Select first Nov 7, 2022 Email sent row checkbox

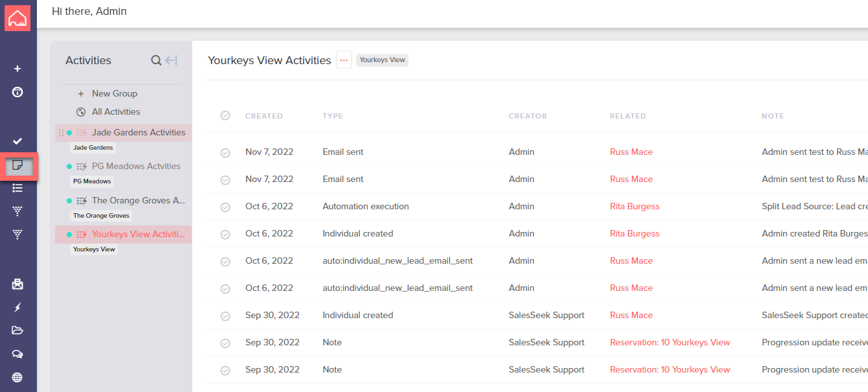tap(225, 153)
